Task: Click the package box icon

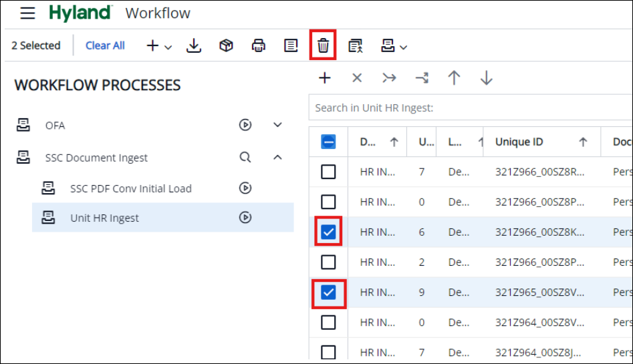Action: pyautogui.click(x=226, y=45)
